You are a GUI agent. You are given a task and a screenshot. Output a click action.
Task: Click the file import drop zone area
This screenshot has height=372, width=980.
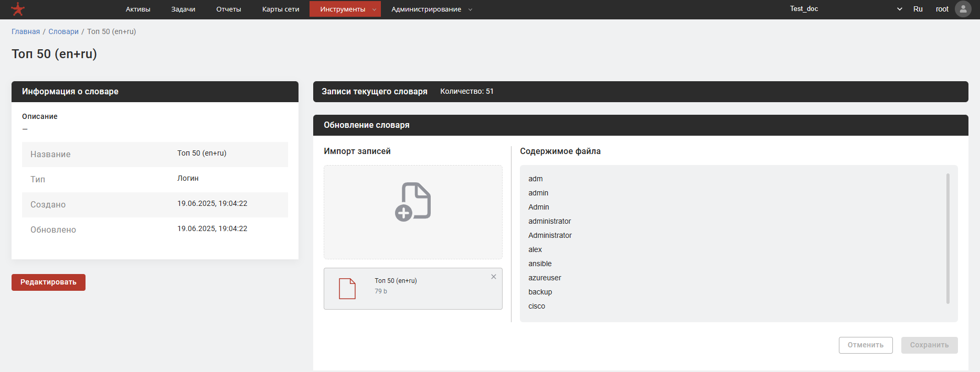[413, 241]
